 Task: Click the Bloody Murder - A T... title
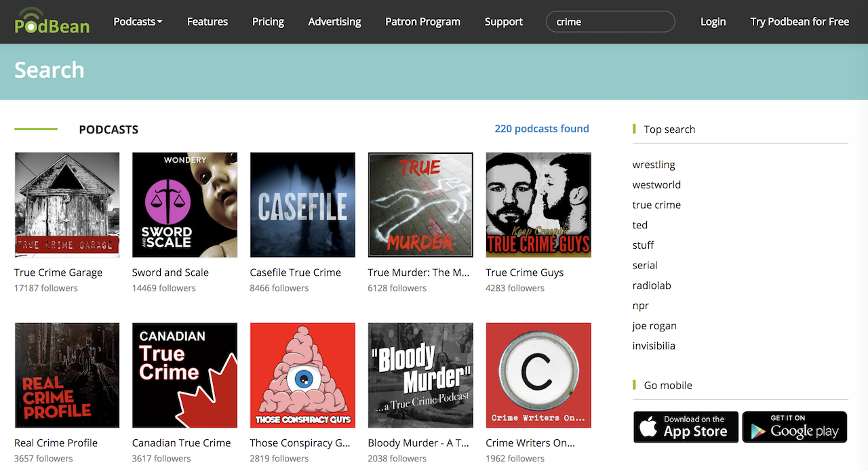point(418,443)
